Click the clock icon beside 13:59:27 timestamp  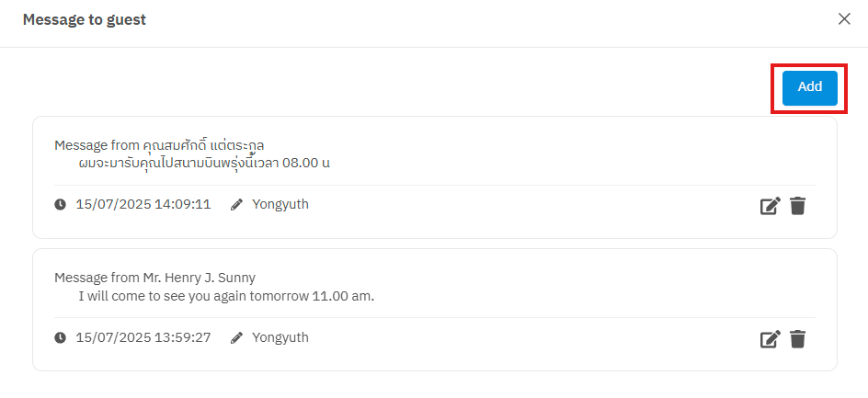point(61,338)
